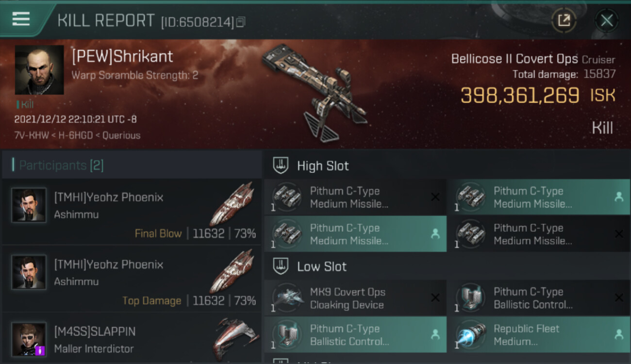Open the Low Slot section shield icon
The width and height of the screenshot is (631, 364).
pyautogui.click(x=281, y=266)
